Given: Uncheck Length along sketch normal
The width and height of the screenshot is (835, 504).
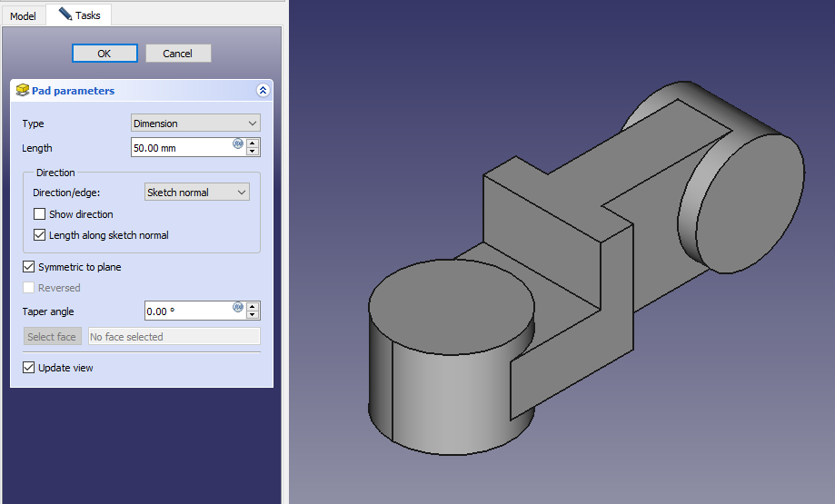Looking at the screenshot, I should click(39, 235).
